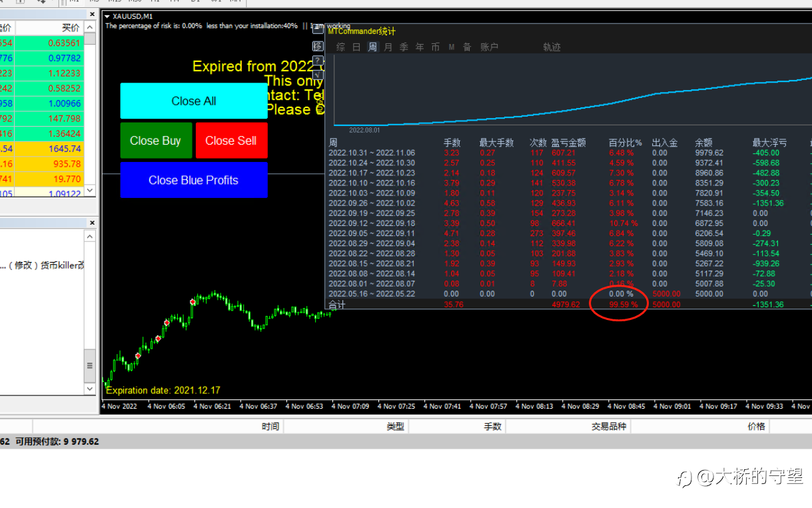Click Navigator panel scrollbar down arrow

click(90, 388)
